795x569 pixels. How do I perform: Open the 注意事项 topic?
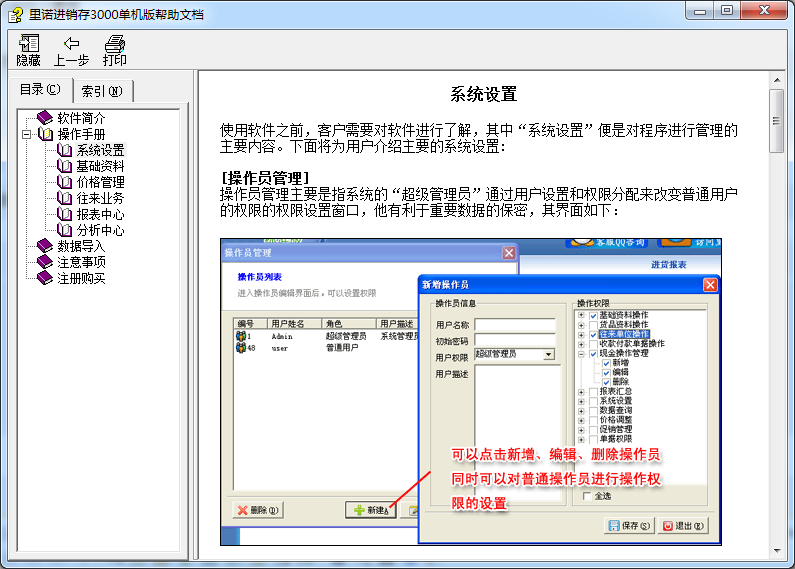[81, 262]
